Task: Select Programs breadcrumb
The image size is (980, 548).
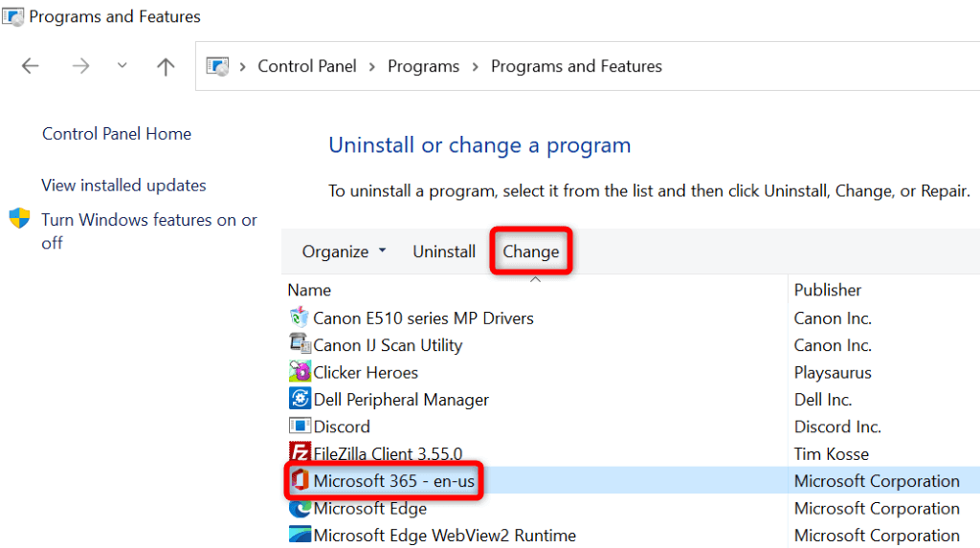Action: click(423, 66)
